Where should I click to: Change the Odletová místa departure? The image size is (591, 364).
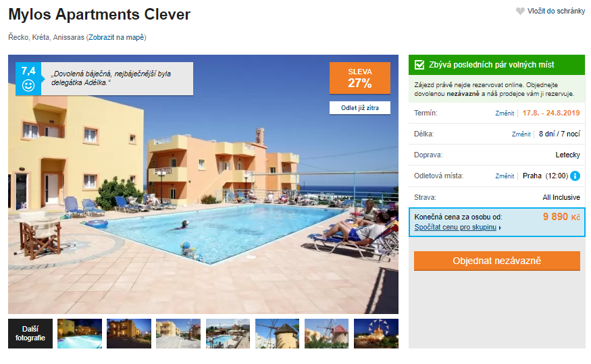505,176
